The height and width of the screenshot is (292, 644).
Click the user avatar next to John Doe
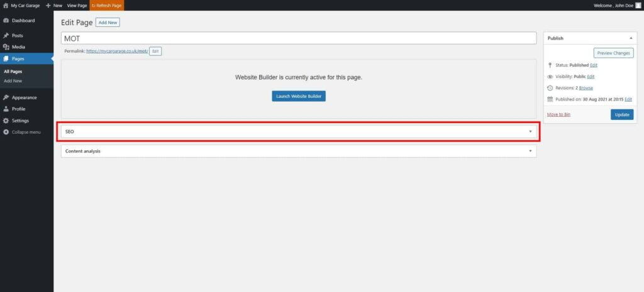coord(638,6)
